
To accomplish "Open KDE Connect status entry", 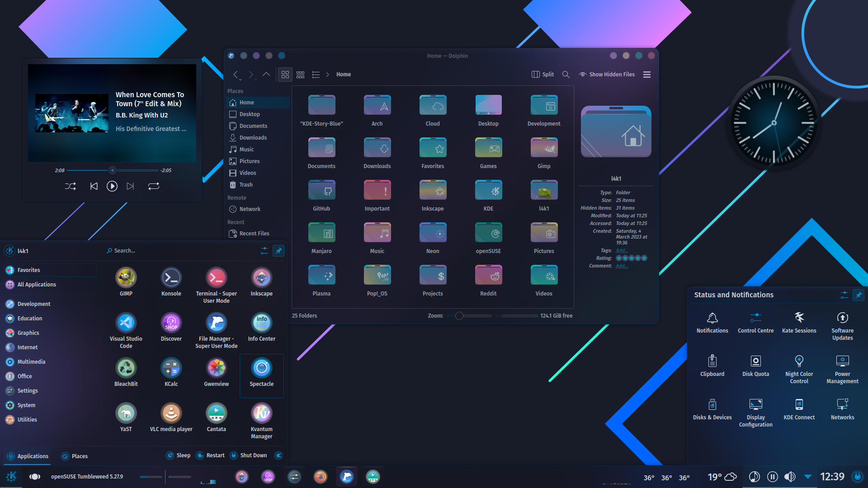I will (799, 409).
